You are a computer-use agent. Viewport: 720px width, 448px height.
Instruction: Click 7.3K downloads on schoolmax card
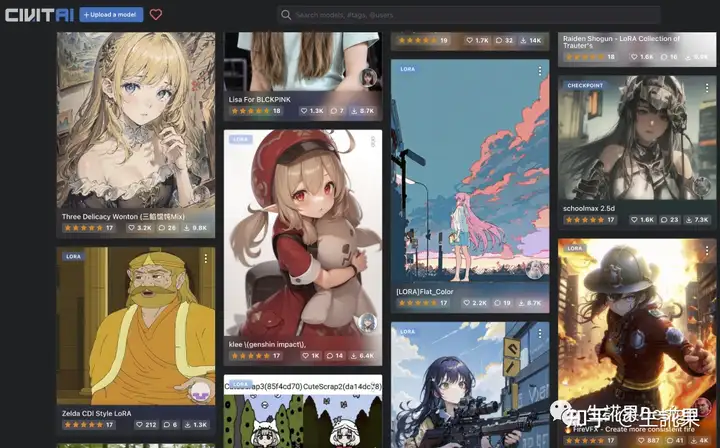[698, 220]
